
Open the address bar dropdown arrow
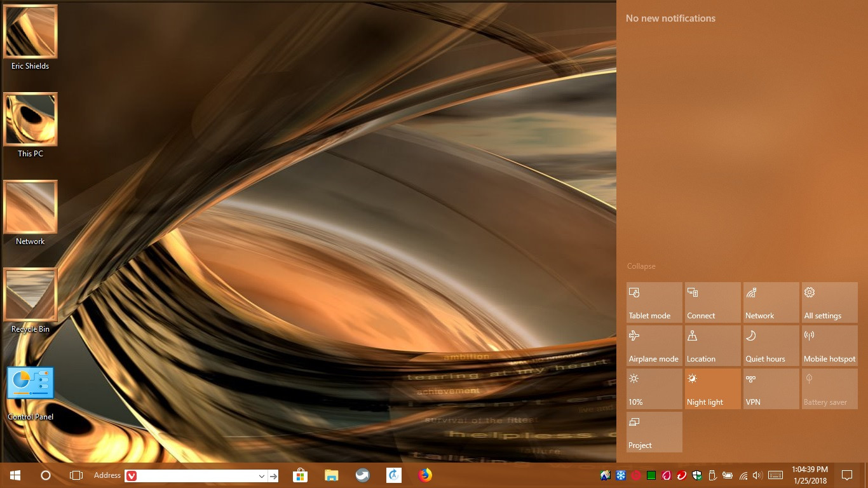[x=262, y=476]
